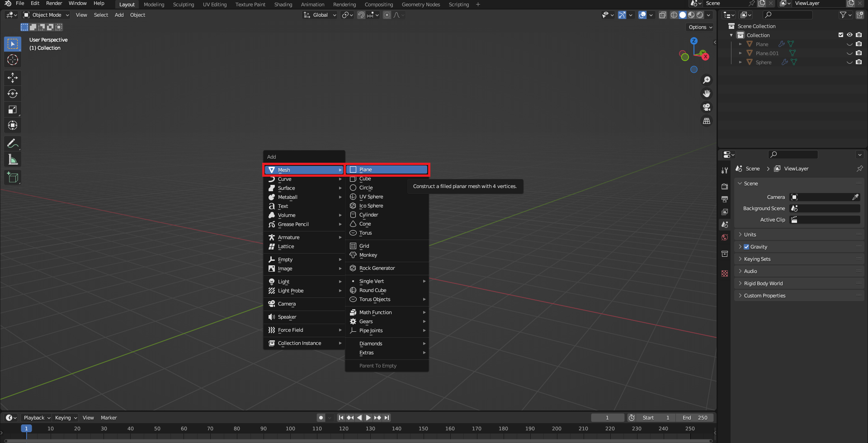The image size is (868, 443).
Task: Select the Annotate tool
Action: pos(13,144)
